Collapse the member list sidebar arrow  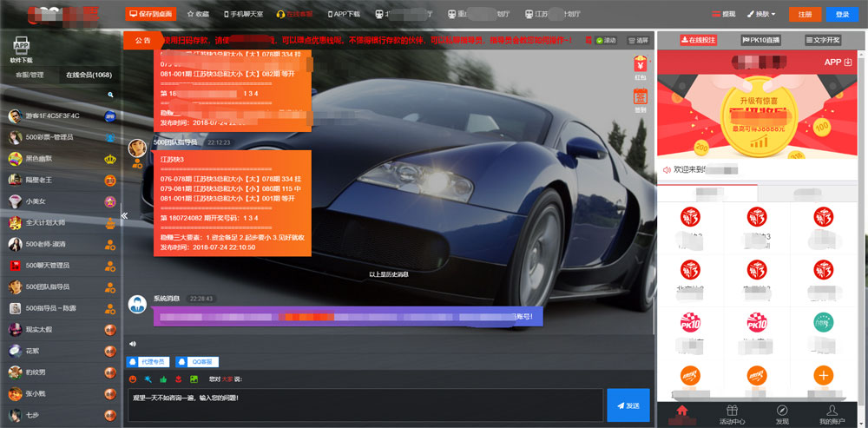[x=124, y=215]
